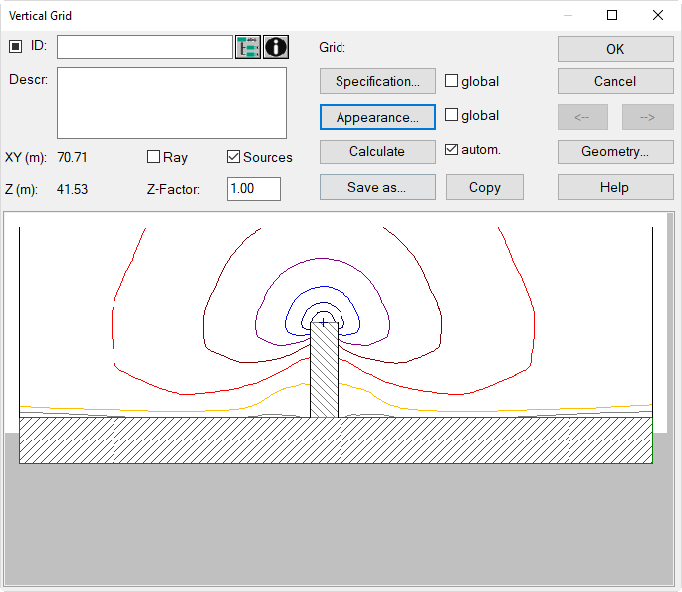This screenshot has height=592, width=682.
Task: Check global box beside Appearance
Action: (451, 115)
